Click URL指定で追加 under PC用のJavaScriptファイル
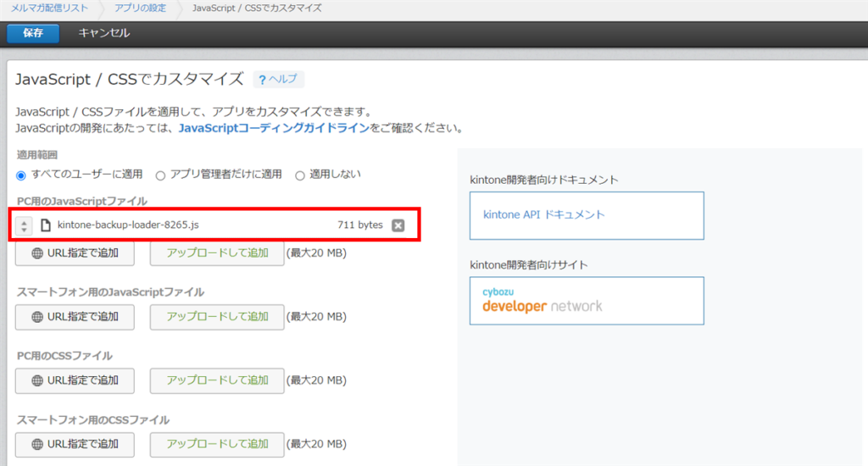 point(75,253)
